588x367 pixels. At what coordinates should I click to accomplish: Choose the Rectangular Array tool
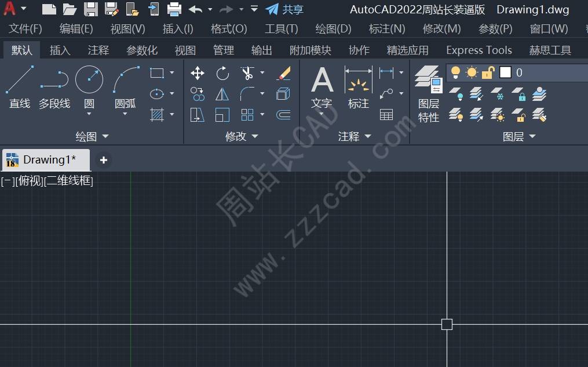pos(247,115)
